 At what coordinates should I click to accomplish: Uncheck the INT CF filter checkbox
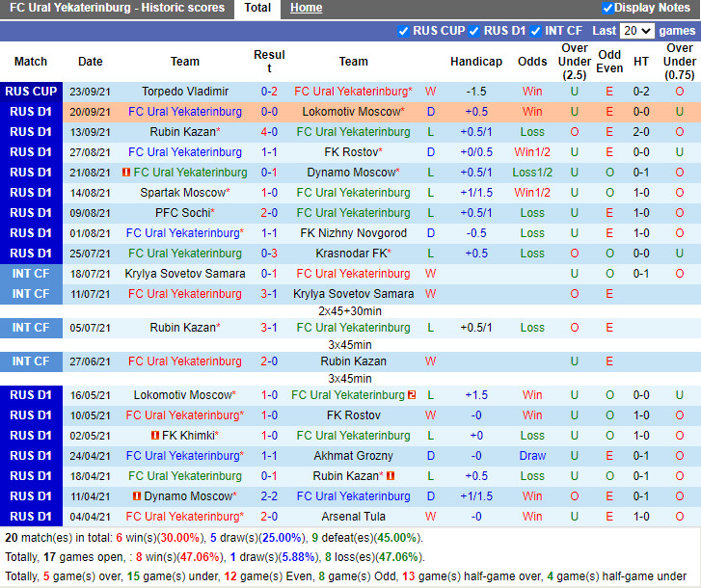pos(535,31)
